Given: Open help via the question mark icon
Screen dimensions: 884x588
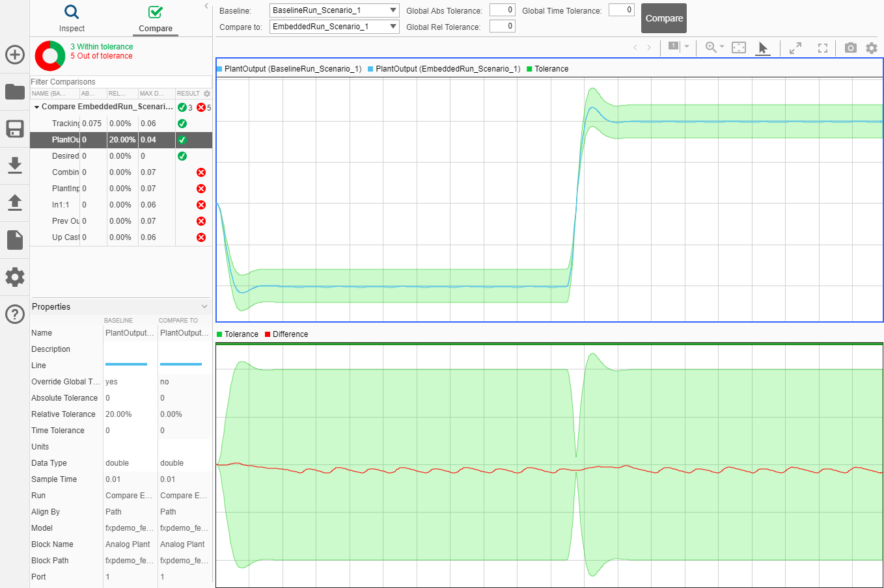Looking at the screenshot, I should click(14, 314).
